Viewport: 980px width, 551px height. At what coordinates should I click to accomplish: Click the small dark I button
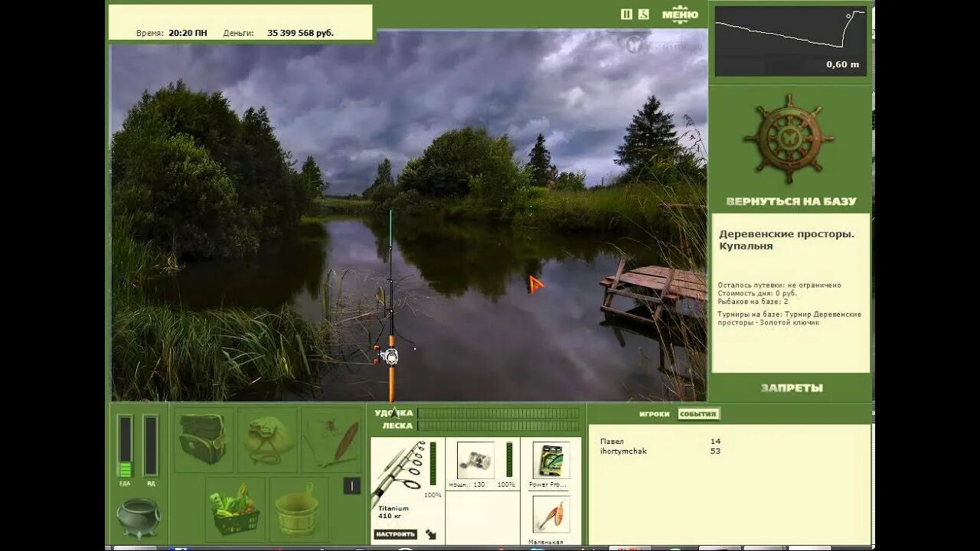click(x=351, y=485)
